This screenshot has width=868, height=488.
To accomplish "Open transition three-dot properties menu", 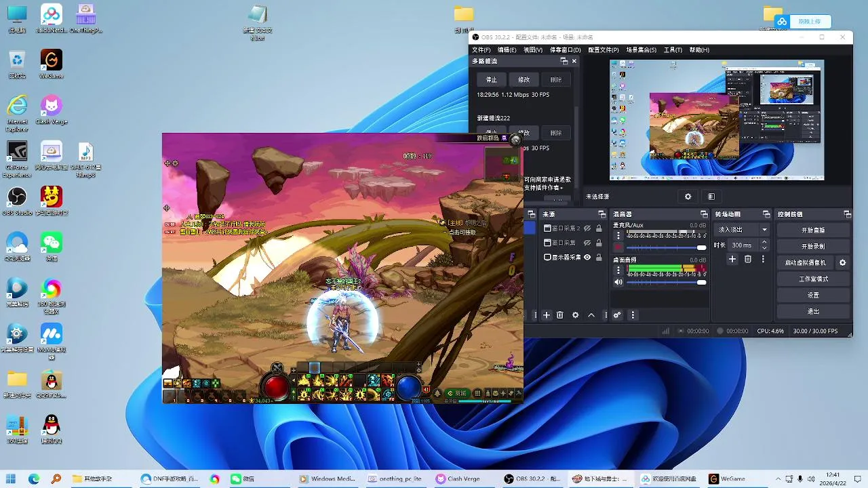I will point(763,259).
